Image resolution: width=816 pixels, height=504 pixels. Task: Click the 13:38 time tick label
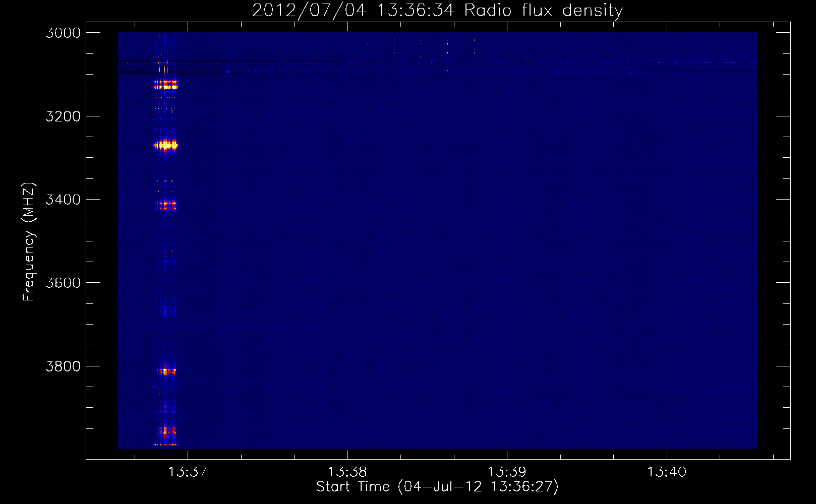click(347, 472)
